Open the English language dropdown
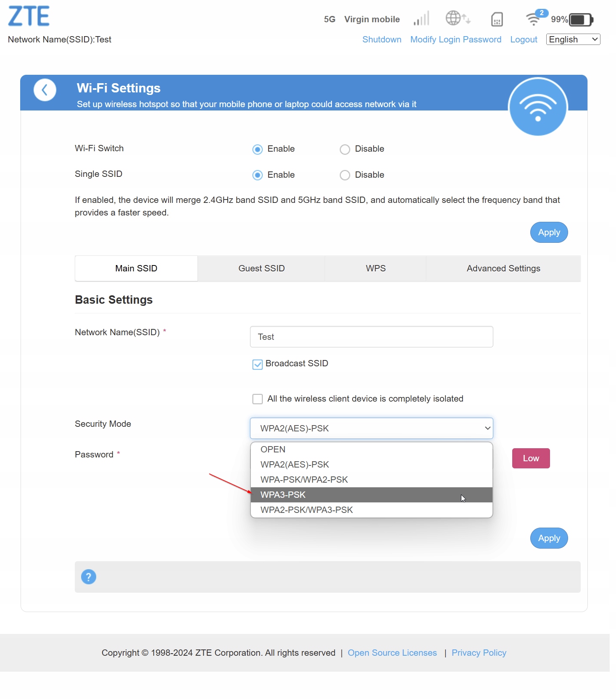 [573, 39]
